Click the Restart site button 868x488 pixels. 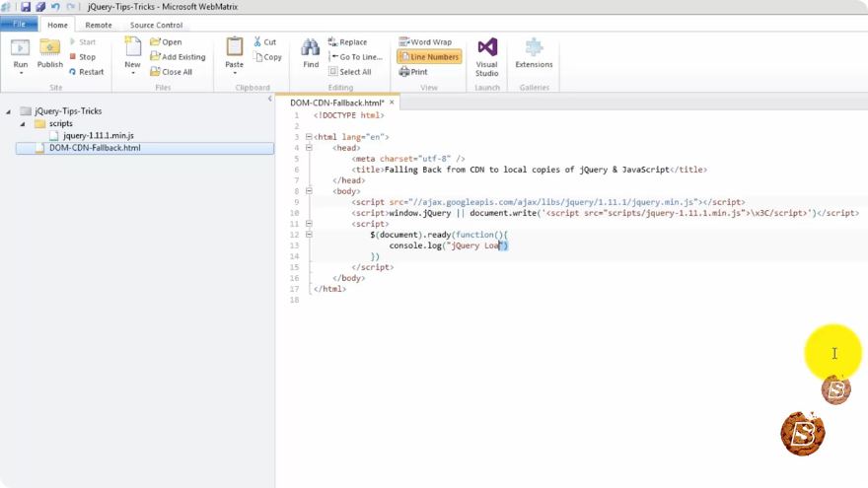[x=87, y=72]
